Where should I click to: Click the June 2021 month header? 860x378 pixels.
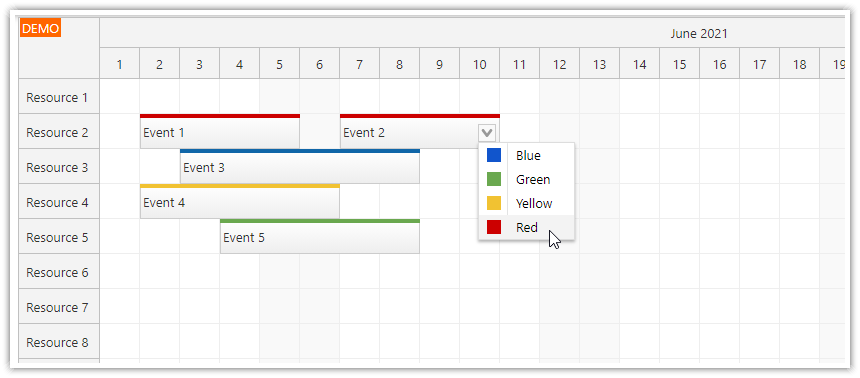click(699, 33)
